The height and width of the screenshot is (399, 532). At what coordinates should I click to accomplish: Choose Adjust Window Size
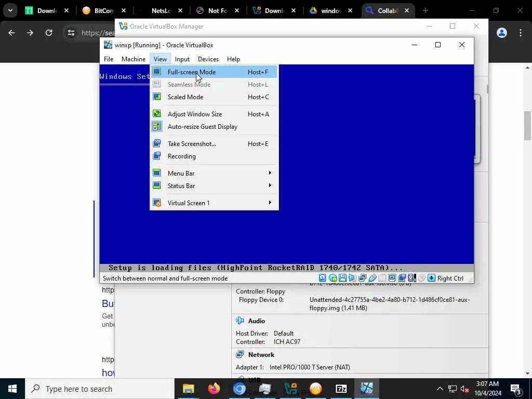[x=214, y=114]
